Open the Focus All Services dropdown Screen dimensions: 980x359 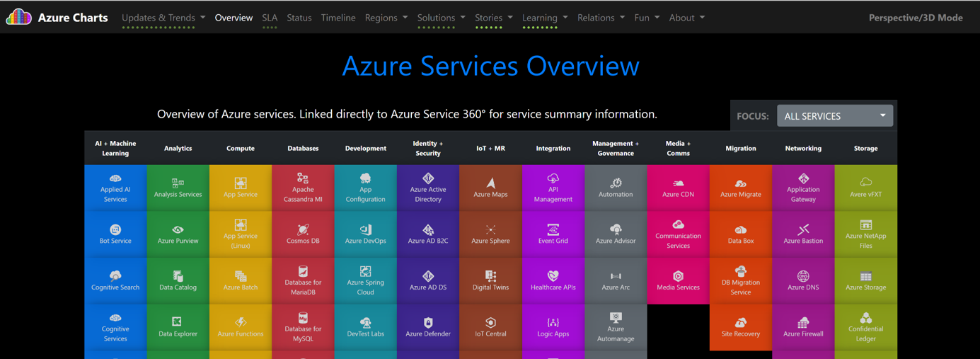point(835,115)
